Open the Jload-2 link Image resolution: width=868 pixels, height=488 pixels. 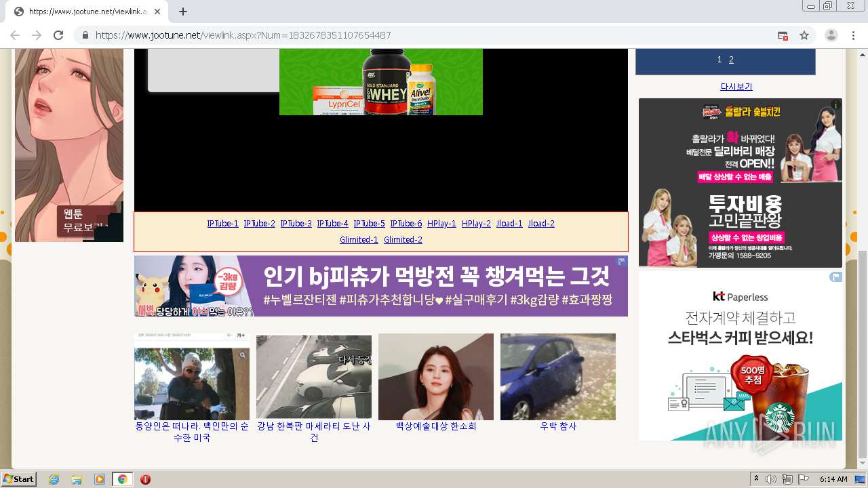click(x=541, y=224)
